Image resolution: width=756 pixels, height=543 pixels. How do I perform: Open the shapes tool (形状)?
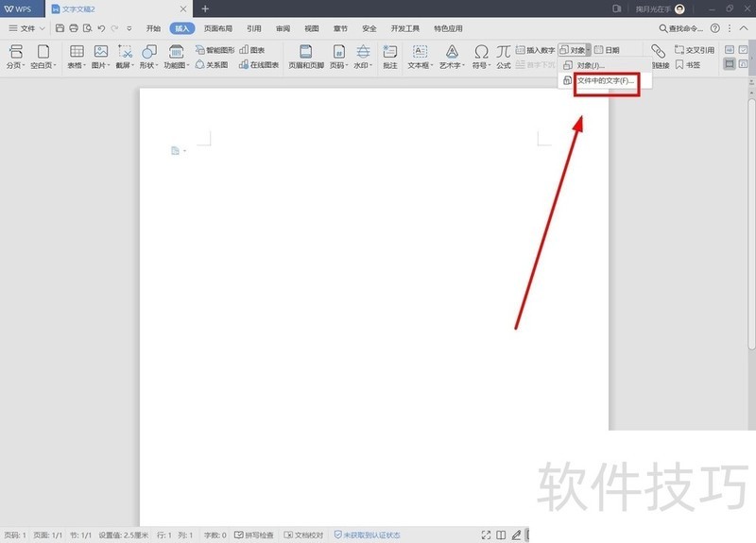coord(149,57)
